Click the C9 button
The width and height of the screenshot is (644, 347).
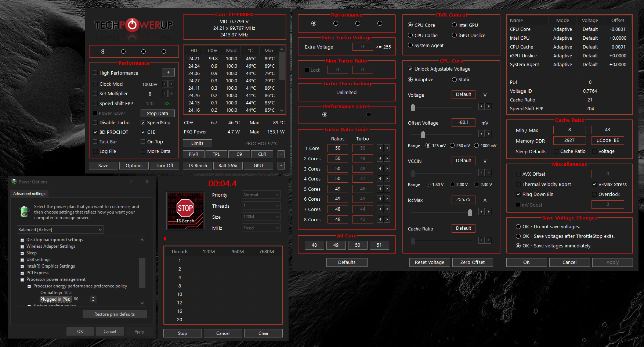(239, 154)
